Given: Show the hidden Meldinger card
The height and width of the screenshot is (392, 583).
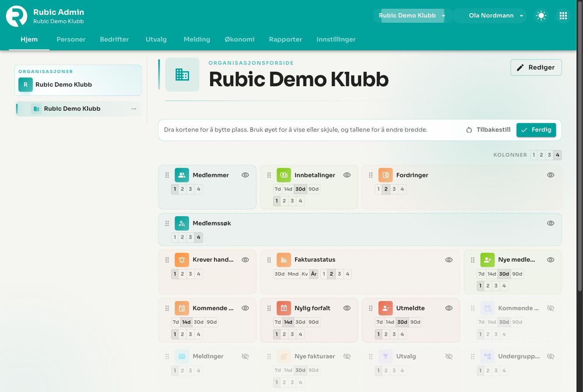Looking at the screenshot, I should tap(245, 356).
